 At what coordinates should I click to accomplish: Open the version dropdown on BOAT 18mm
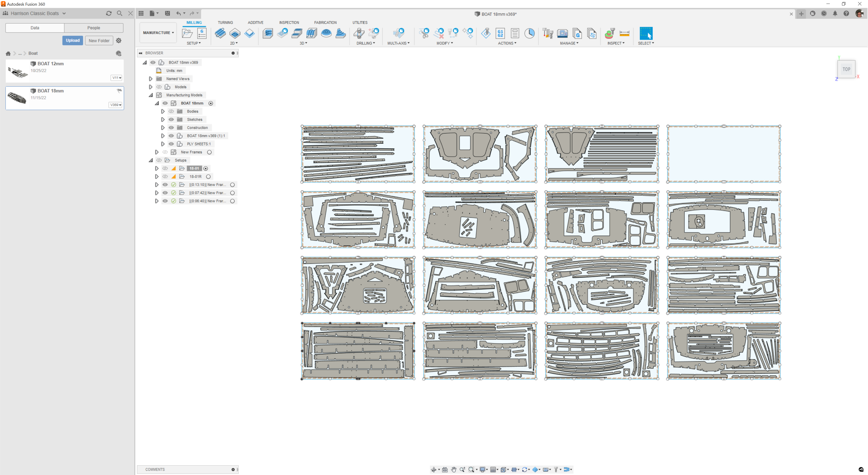tap(116, 105)
